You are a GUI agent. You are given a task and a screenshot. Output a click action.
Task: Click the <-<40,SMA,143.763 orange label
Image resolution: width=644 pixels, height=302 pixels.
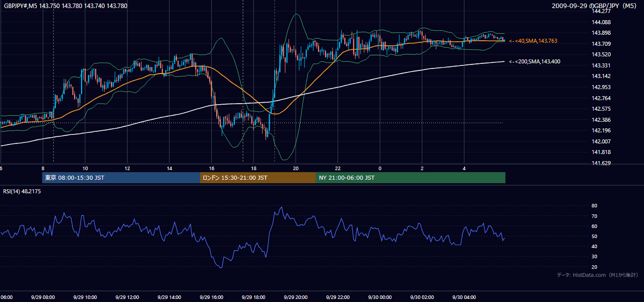pos(533,41)
